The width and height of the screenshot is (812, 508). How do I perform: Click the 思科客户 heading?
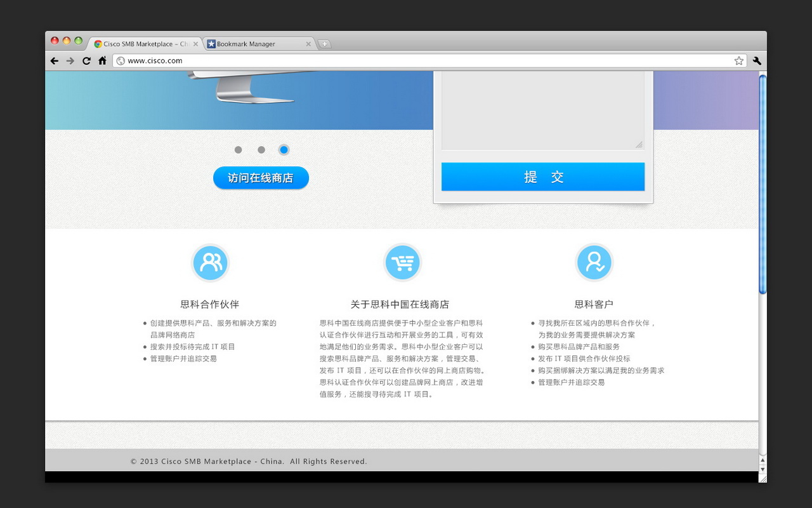tap(594, 304)
